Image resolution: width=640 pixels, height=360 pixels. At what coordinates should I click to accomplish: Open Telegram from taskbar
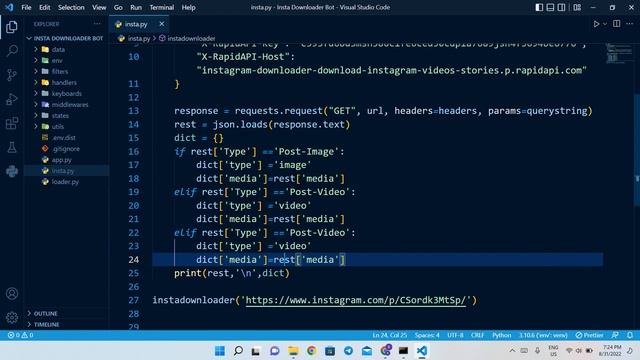pyautogui.click(x=348, y=351)
